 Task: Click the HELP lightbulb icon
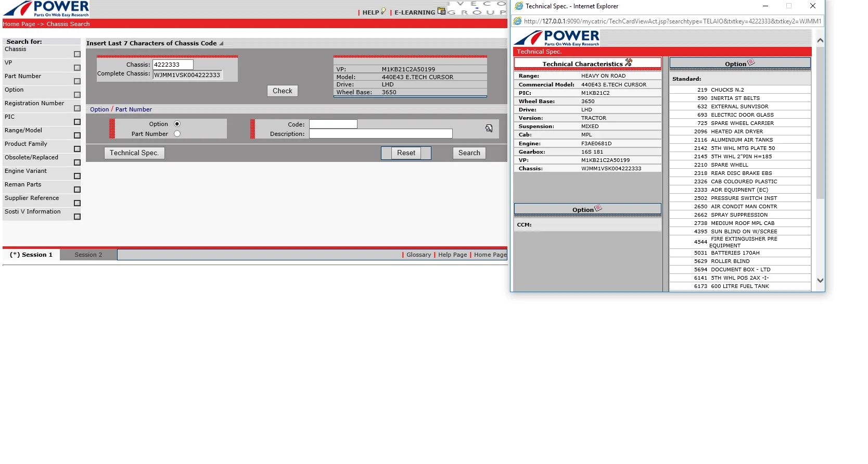pos(384,11)
